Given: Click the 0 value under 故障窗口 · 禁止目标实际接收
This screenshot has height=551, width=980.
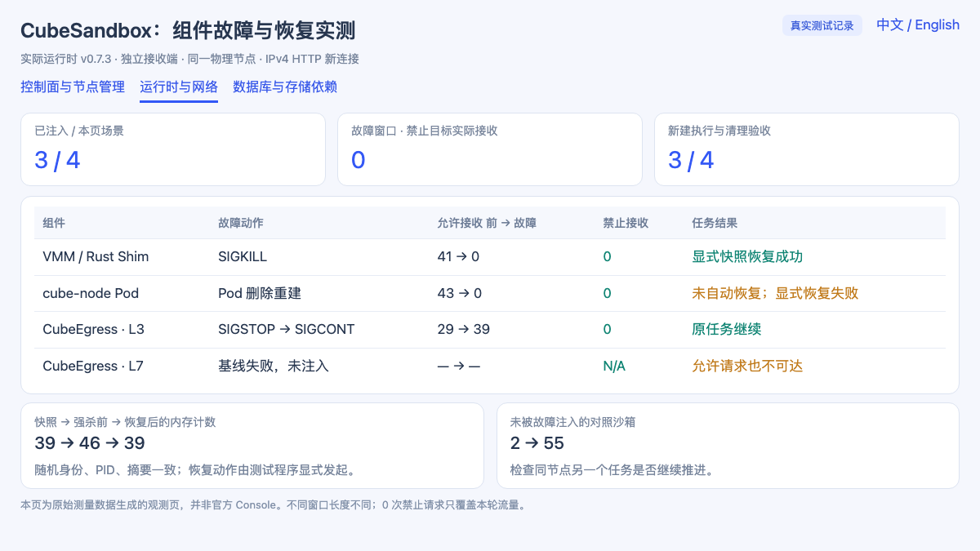Looking at the screenshot, I should tap(358, 160).
